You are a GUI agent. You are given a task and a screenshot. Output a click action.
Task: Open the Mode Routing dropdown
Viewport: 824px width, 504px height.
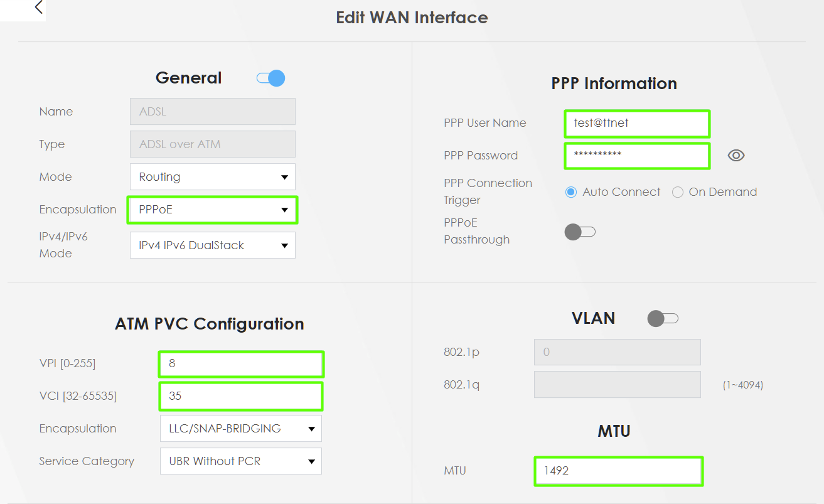point(213,177)
